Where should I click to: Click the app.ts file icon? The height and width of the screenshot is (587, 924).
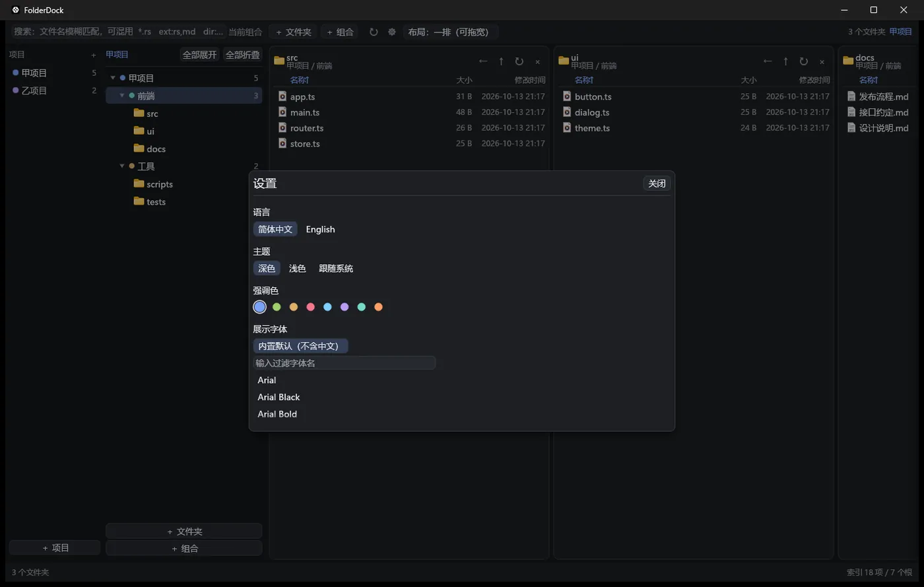coord(282,96)
